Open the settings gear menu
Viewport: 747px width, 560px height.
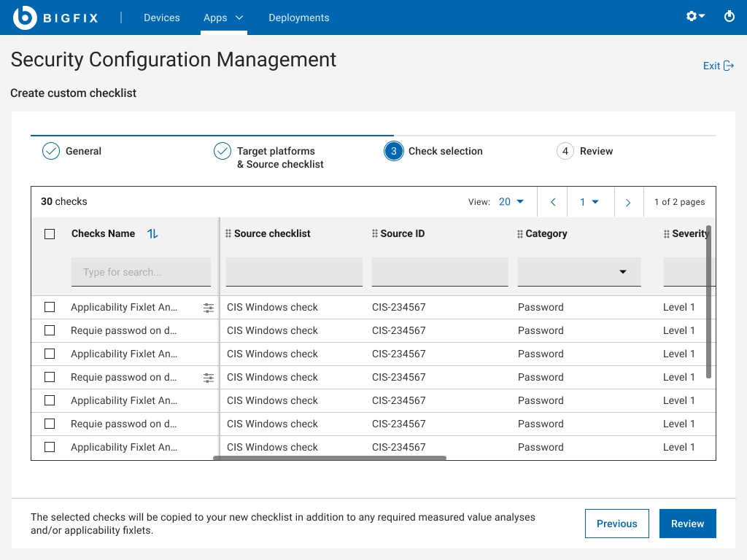[x=695, y=16]
